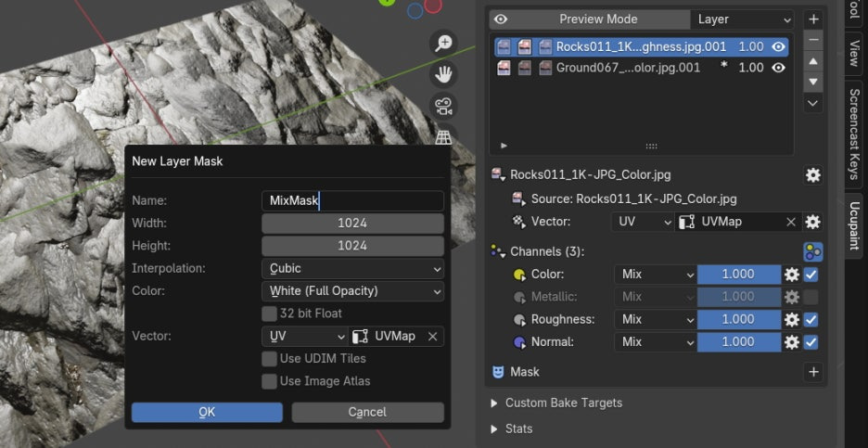
Task: Click the Width field showing 1024
Action: click(x=352, y=224)
